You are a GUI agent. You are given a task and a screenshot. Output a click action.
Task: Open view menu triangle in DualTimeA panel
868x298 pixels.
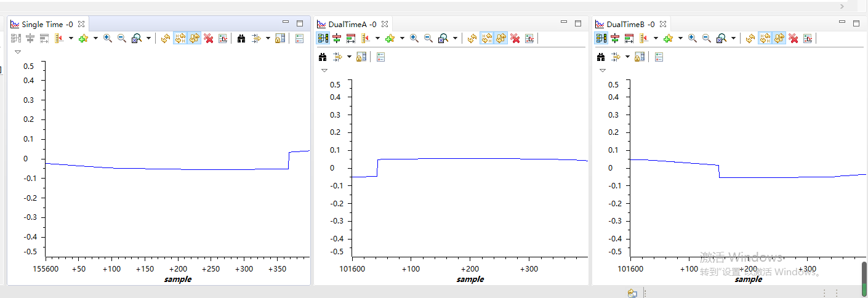point(324,71)
